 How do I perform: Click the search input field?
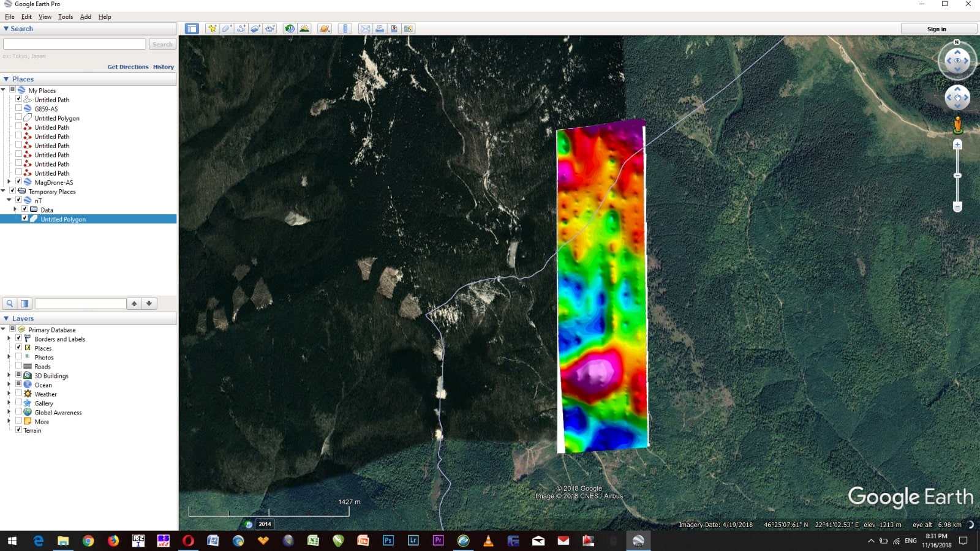[75, 44]
